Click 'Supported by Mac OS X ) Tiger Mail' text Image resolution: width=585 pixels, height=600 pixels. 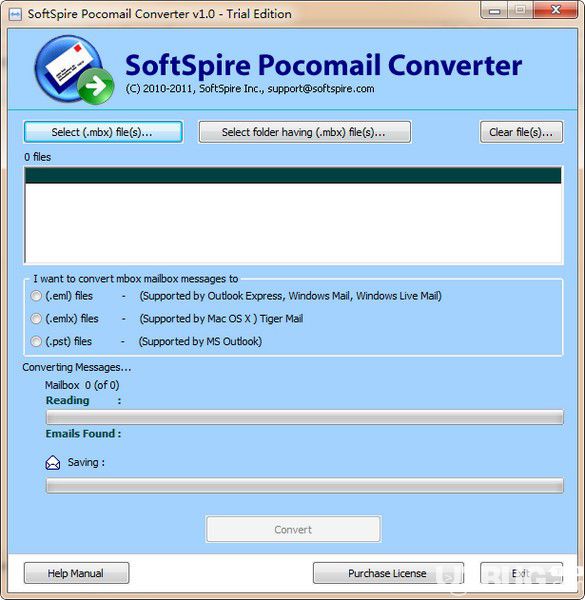222,318
